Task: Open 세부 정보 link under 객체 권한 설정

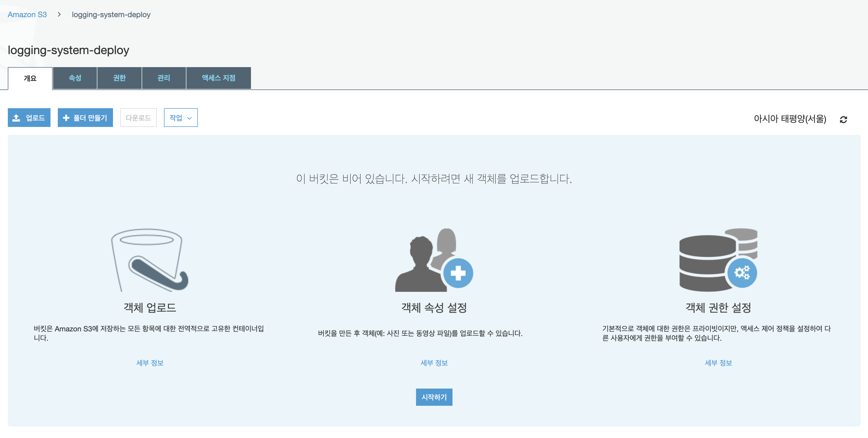Action: pos(718,363)
